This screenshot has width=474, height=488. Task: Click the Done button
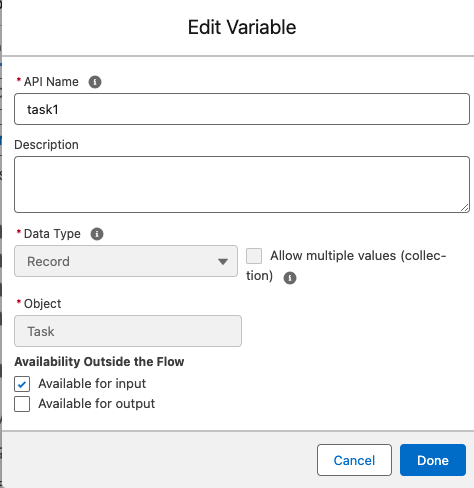(x=433, y=460)
